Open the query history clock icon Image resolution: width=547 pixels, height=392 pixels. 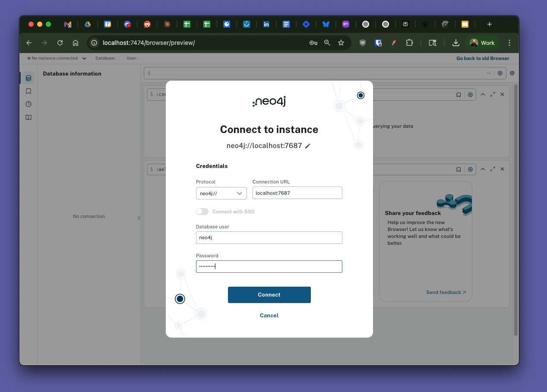tap(28, 104)
